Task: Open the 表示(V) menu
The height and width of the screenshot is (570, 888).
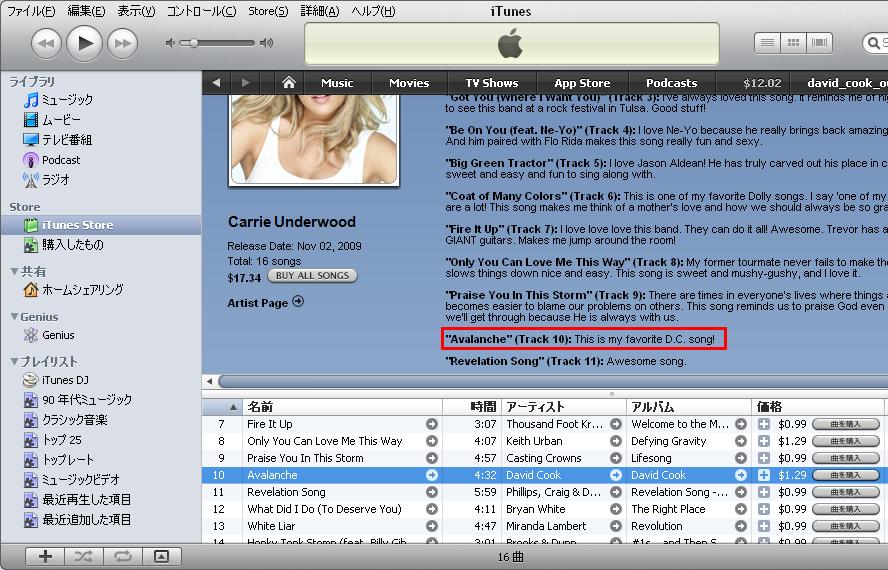Action: tap(136, 11)
